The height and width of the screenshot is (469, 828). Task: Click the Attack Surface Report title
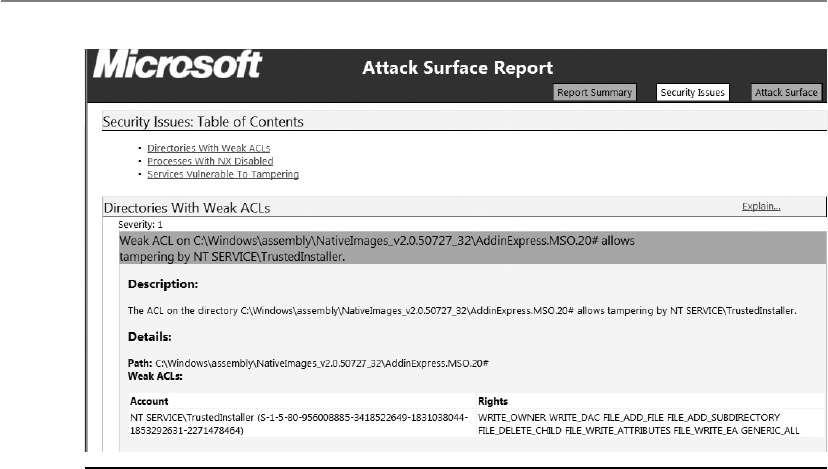pyautogui.click(x=457, y=68)
